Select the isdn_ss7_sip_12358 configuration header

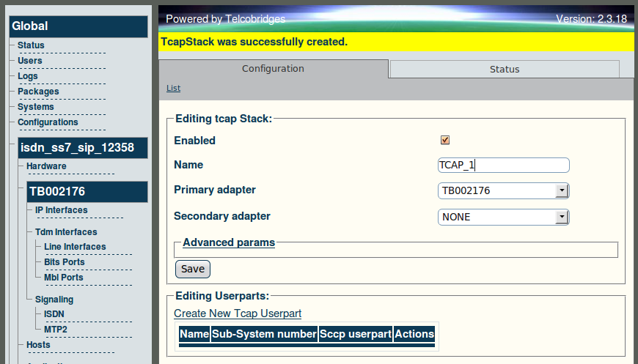coord(83,147)
